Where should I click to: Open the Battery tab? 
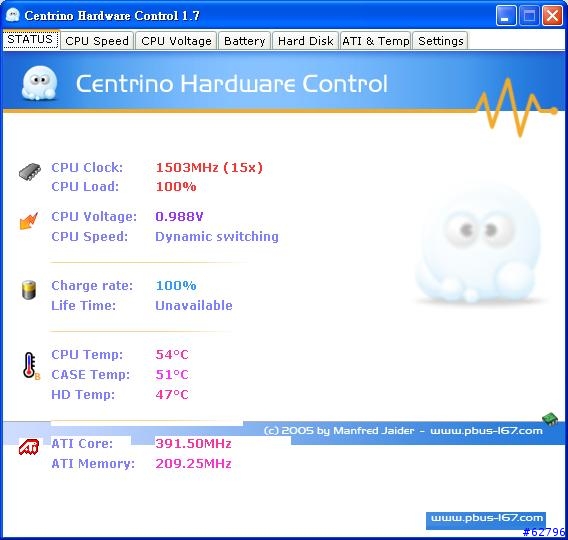coord(245,41)
